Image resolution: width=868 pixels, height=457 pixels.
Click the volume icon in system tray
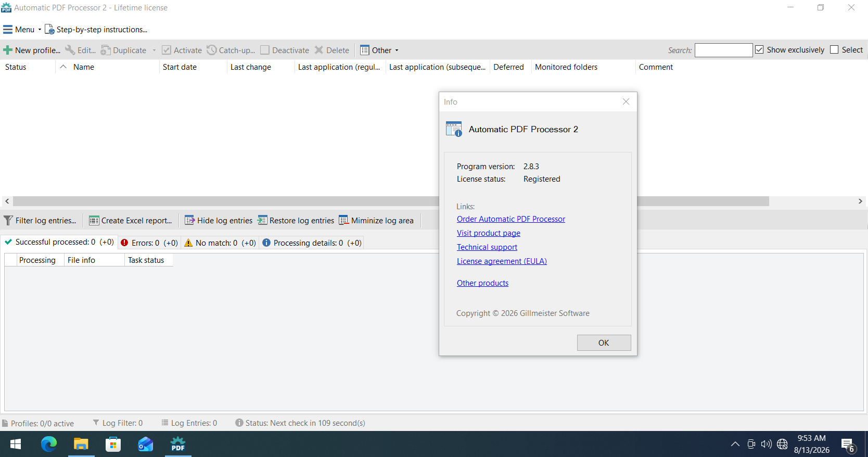point(766,444)
